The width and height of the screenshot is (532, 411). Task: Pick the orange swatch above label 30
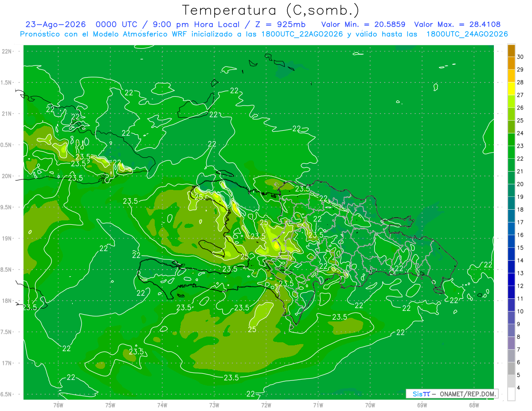coord(511,51)
